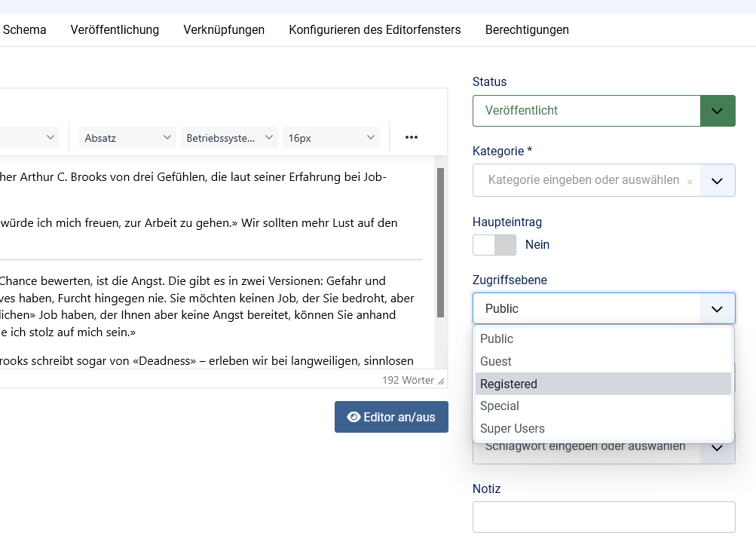
Task: Open the Absatz format dropdown
Action: pyautogui.click(x=127, y=138)
